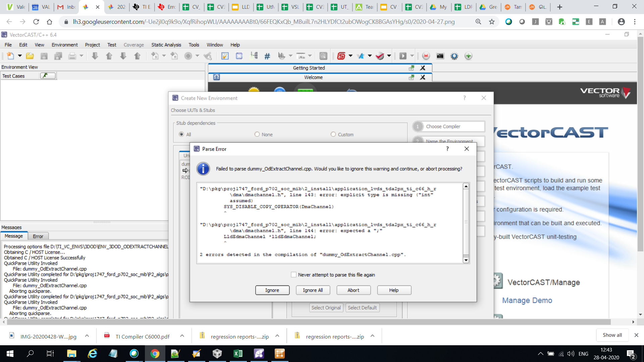Open the Static Analysis menu
Screen dimensions: 644x362
(x=166, y=45)
